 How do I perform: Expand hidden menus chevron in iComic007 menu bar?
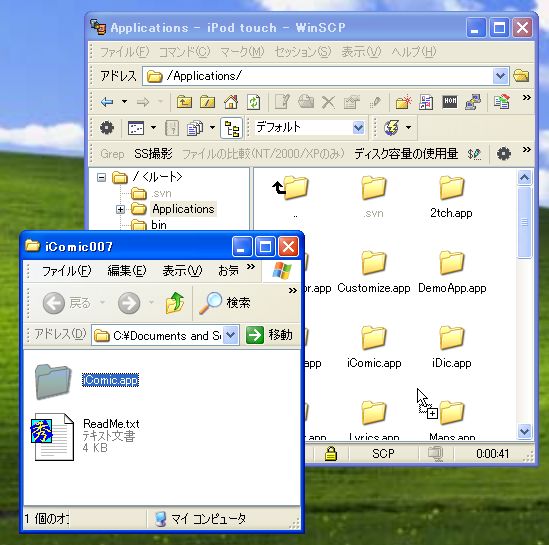pyautogui.click(x=251, y=267)
